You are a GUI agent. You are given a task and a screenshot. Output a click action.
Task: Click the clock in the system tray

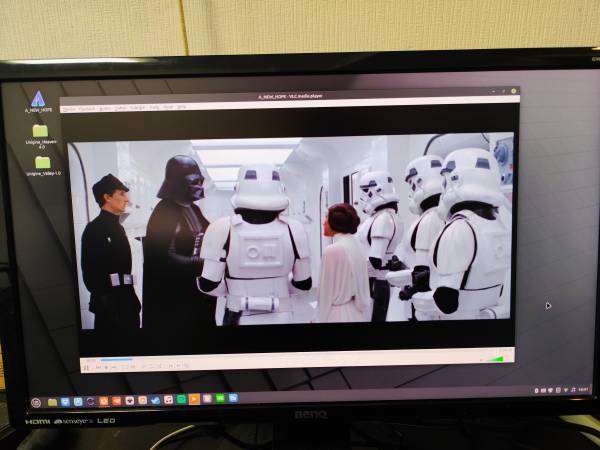click(583, 390)
